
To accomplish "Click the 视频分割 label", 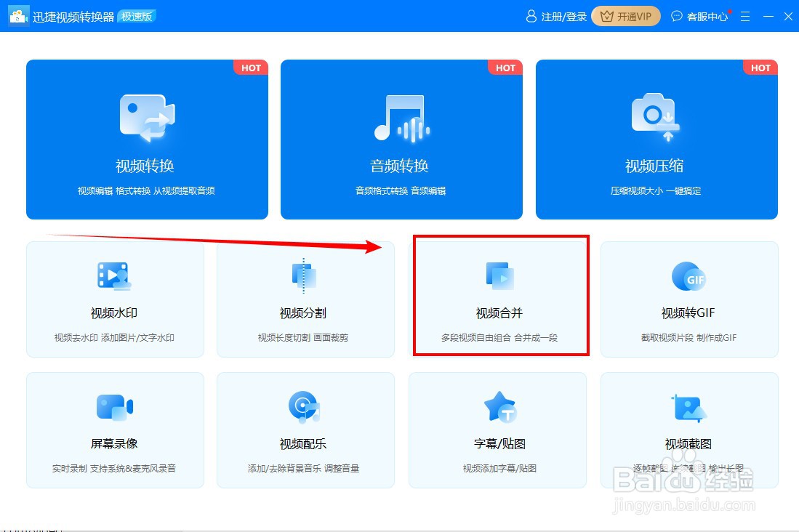I will [x=303, y=313].
